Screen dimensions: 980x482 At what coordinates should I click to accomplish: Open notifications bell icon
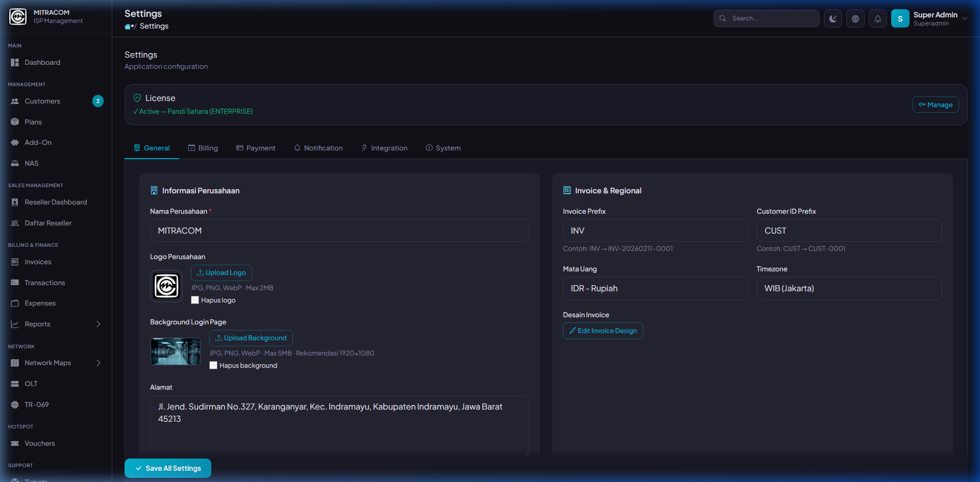coord(877,19)
